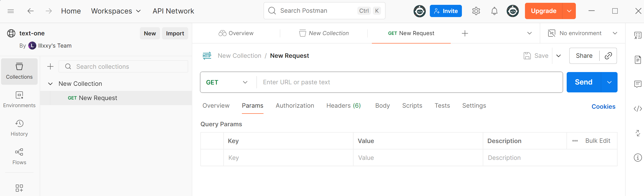Open the documentation icon in right sidebar

point(638,60)
